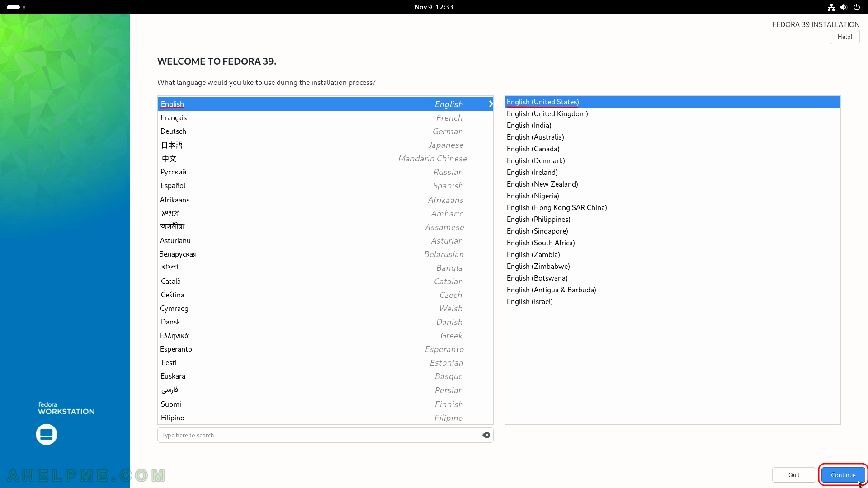Screen dimensions: 868x488
Task: Pick Eesti (Estonian) language
Action: pos(325,362)
